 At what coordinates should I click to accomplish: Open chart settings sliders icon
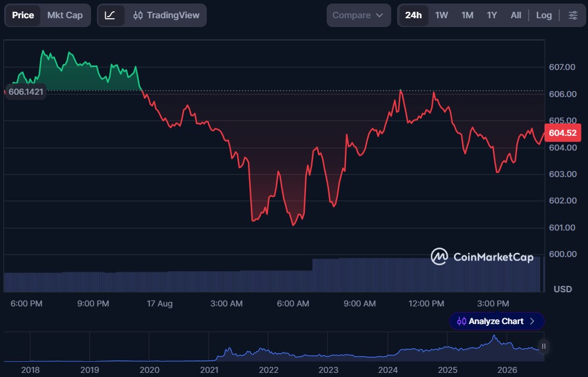click(573, 15)
